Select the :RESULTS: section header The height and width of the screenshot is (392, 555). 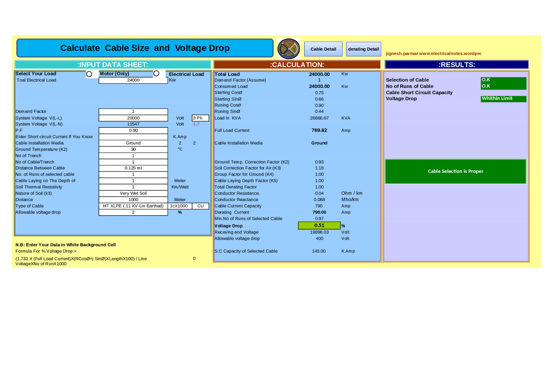coord(455,64)
